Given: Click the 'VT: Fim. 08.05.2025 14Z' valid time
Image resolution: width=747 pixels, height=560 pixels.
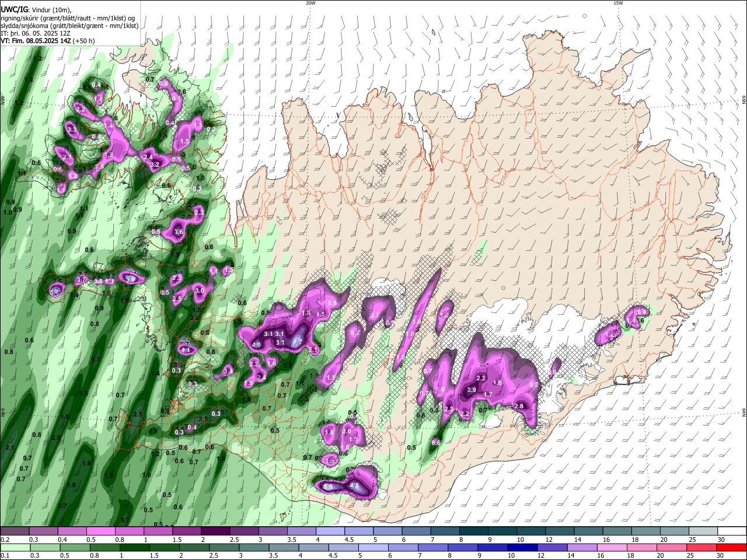Looking at the screenshot, I should (36, 41).
